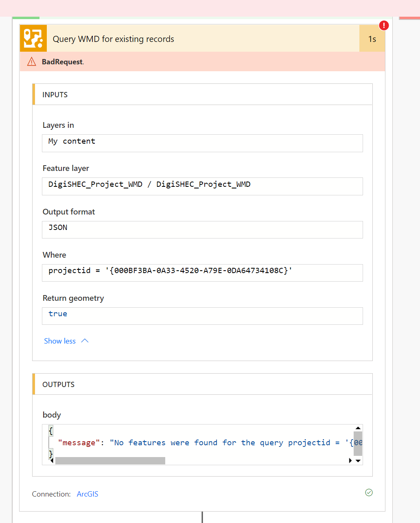This screenshot has height=523, width=420.
Task: Click the Feature layer field value
Action: coord(202,186)
